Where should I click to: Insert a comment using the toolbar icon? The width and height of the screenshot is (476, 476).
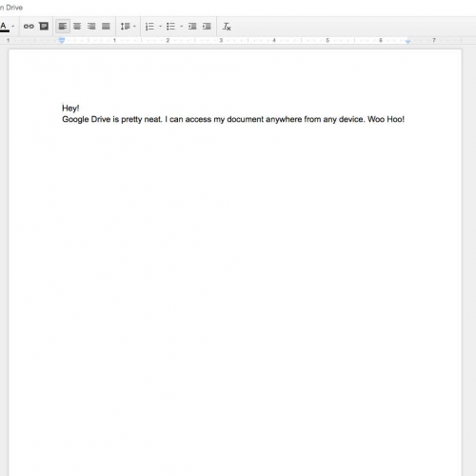(44, 26)
